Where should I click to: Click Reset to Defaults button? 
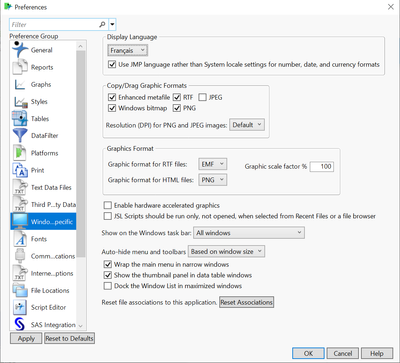(69, 338)
